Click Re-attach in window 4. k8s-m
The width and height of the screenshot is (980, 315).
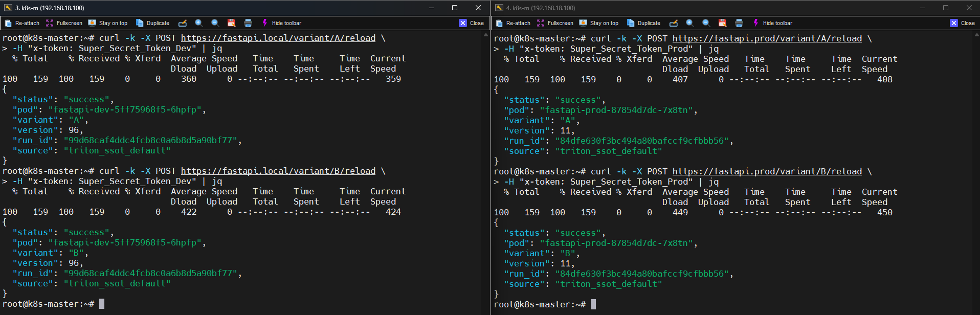point(514,23)
